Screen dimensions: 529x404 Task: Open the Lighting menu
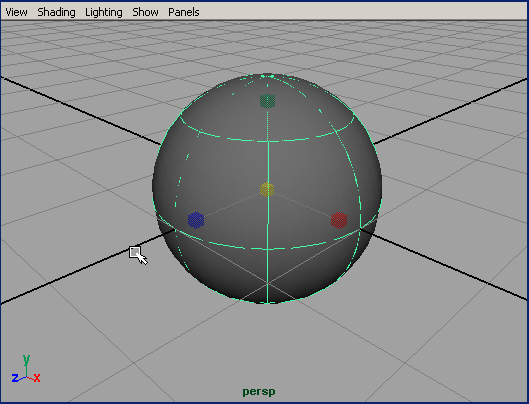(104, 12)
